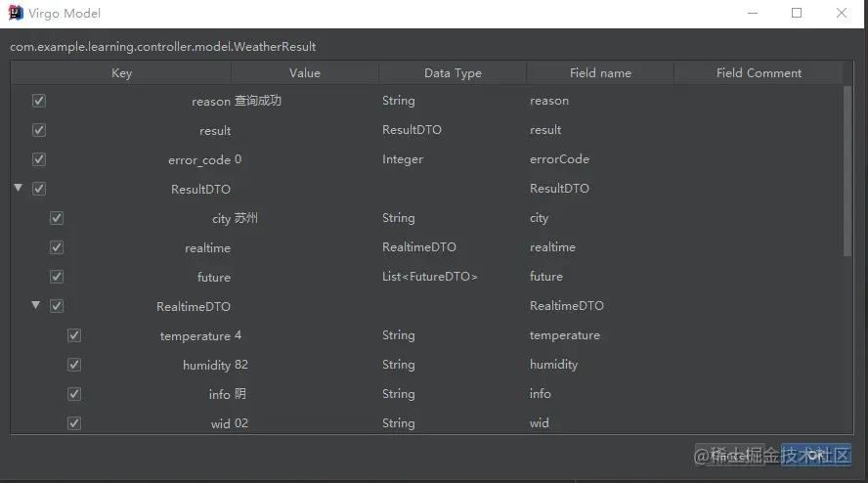Collapse the ResultDTO tree node

18,188
